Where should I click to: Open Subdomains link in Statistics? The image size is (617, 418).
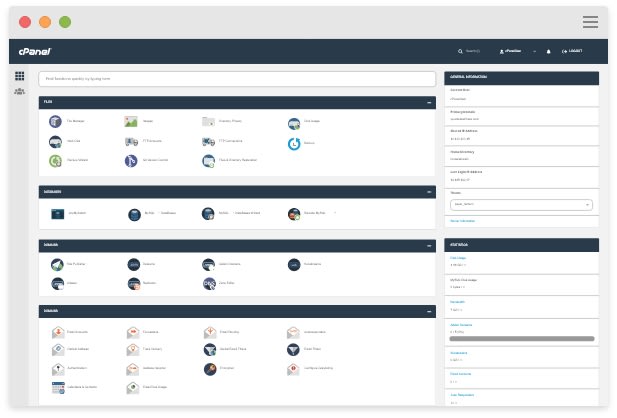pyautogui.click(x=458, y=353)
